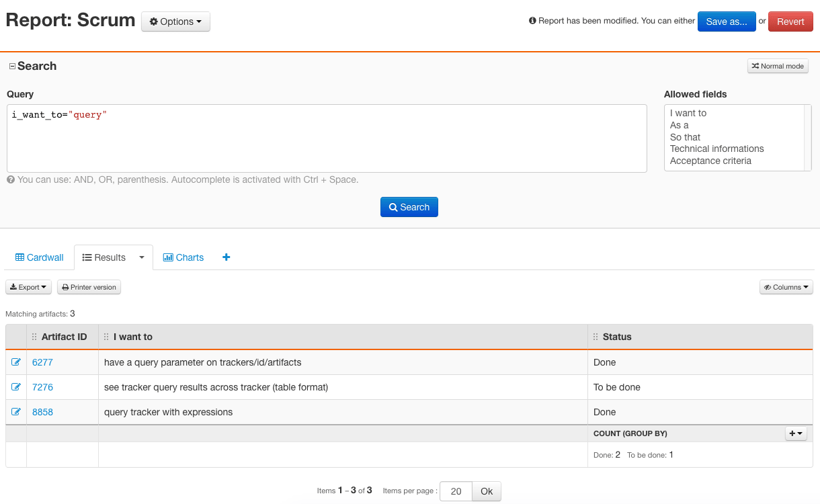Edit artifact 7276 via the pencil icon
The width and height of the screenshot is (820, 504).
click(15, 387)
